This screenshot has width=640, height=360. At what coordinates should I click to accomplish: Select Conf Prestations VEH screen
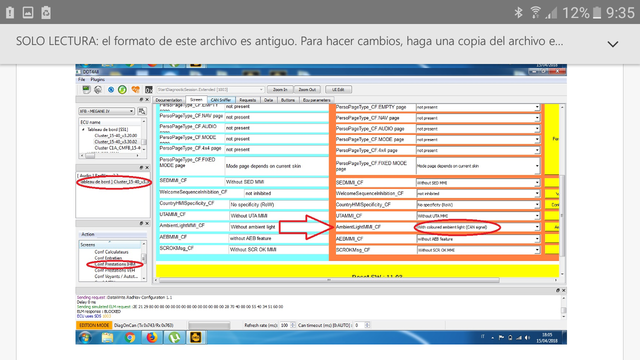coord(115,270)
